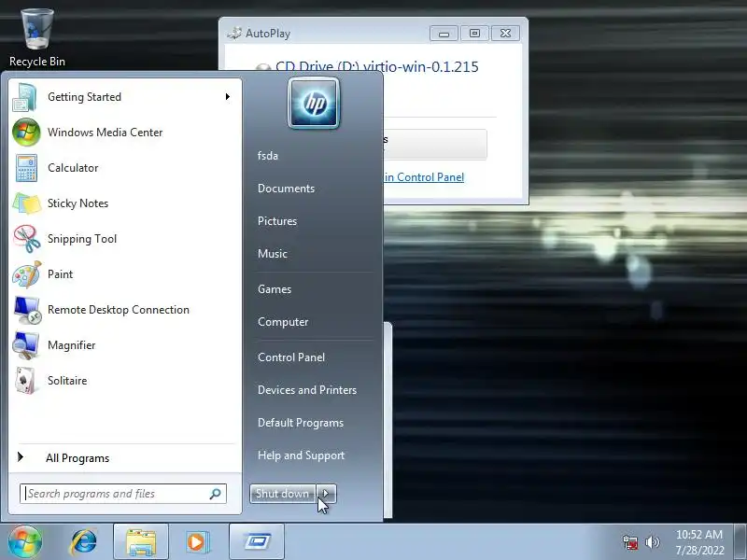Click the Shut down button
747x560 pixels.
(x=283, y=494)
